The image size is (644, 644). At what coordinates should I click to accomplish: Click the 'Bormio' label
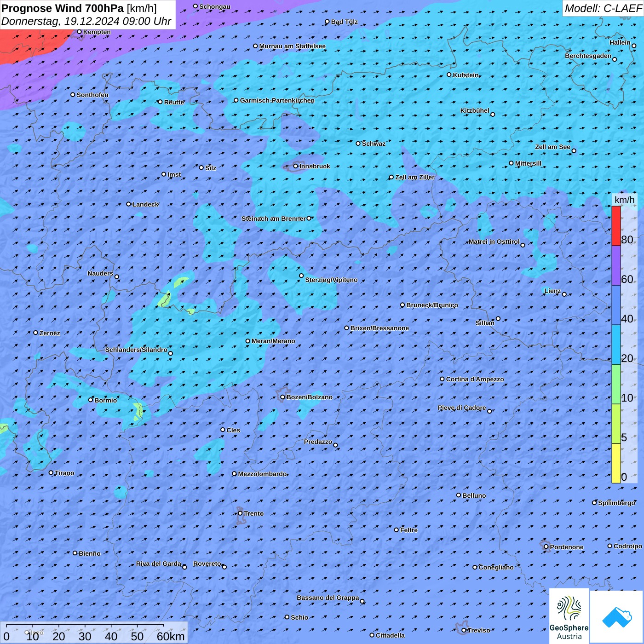(x=106, y=400)
